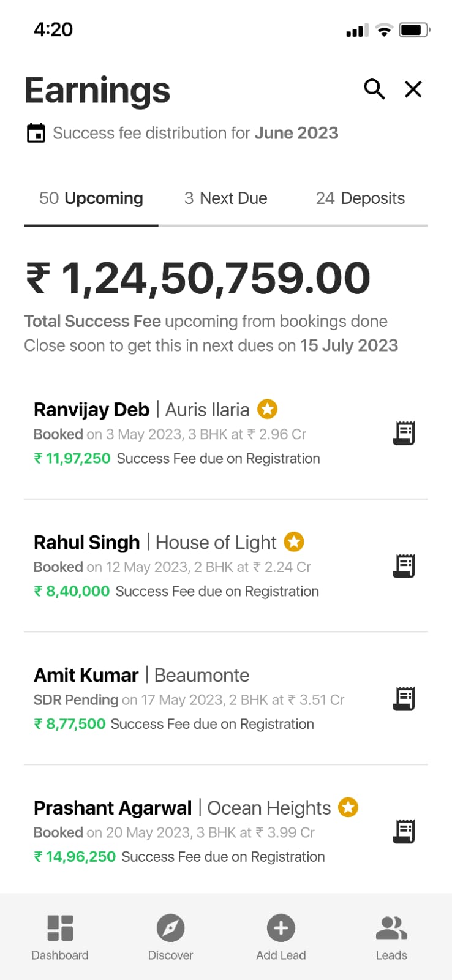This screenshot has height=980, width=452.
Task: Switch to the 24 Deposits tab
Action: [360, 198]
